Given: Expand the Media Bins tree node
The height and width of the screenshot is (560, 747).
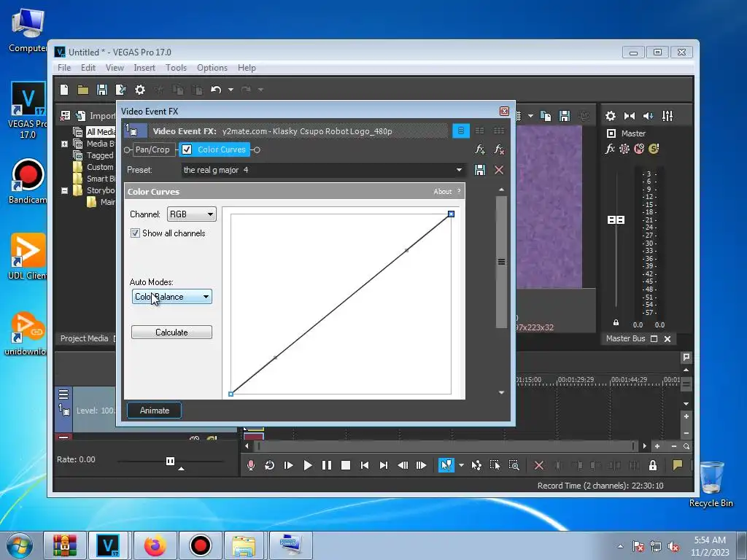Looking at the screenshot, I should coord(64,144).
